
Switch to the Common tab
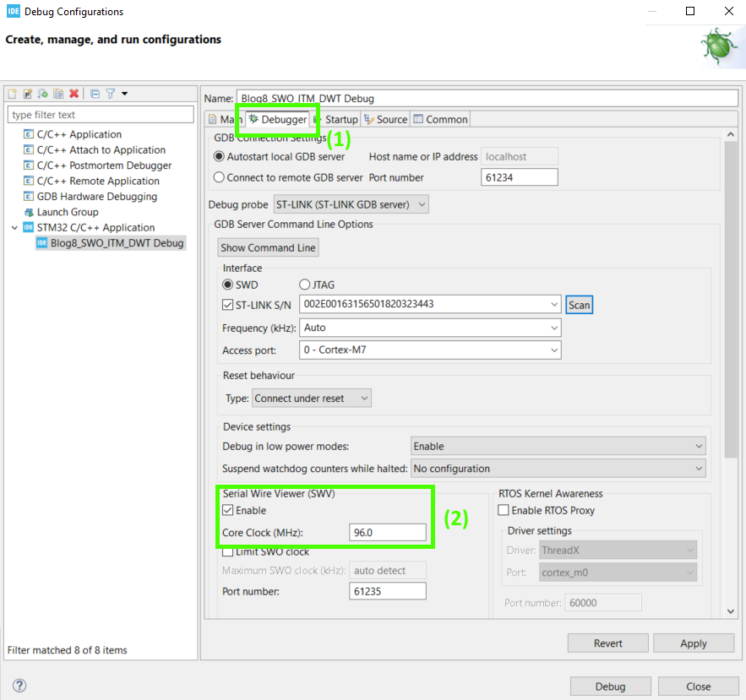click(x=440, y=119)
